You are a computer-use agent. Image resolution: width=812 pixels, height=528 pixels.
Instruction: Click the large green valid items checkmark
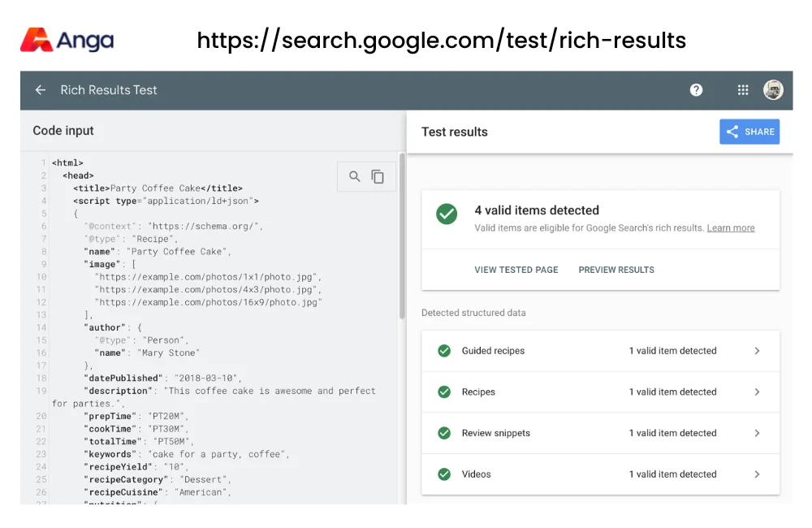pos(447,214)
